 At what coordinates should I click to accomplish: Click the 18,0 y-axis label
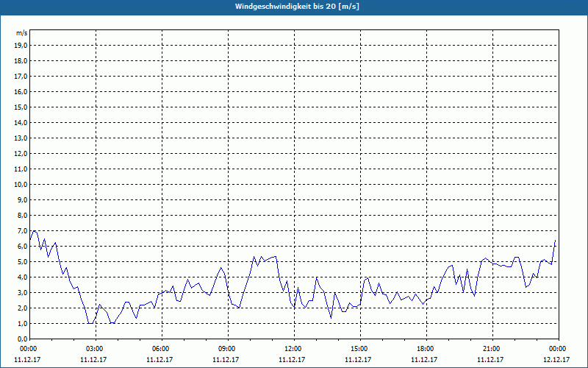21,61
